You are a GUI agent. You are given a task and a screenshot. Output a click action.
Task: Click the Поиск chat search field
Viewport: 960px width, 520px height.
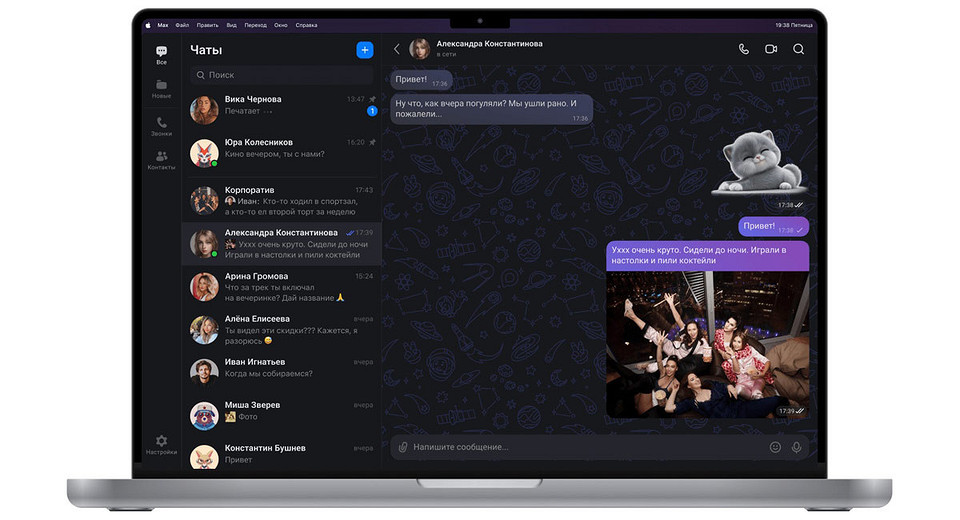point(282,75)
